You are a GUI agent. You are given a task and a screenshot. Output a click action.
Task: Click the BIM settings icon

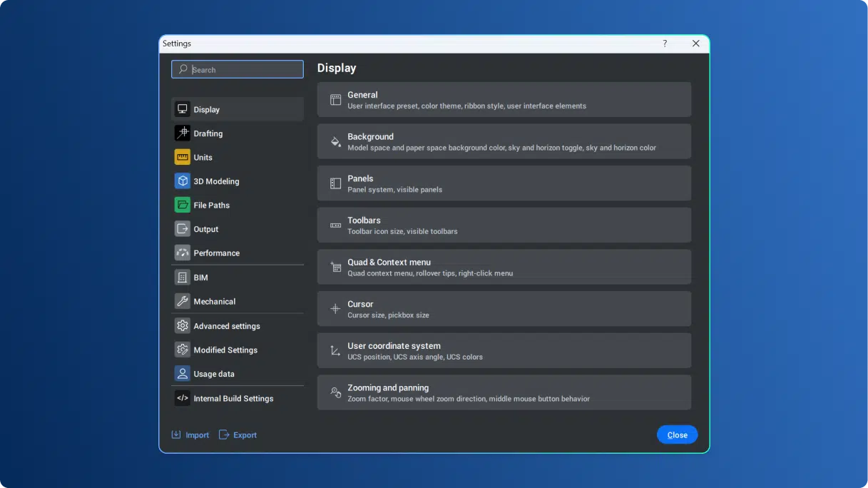183,277
